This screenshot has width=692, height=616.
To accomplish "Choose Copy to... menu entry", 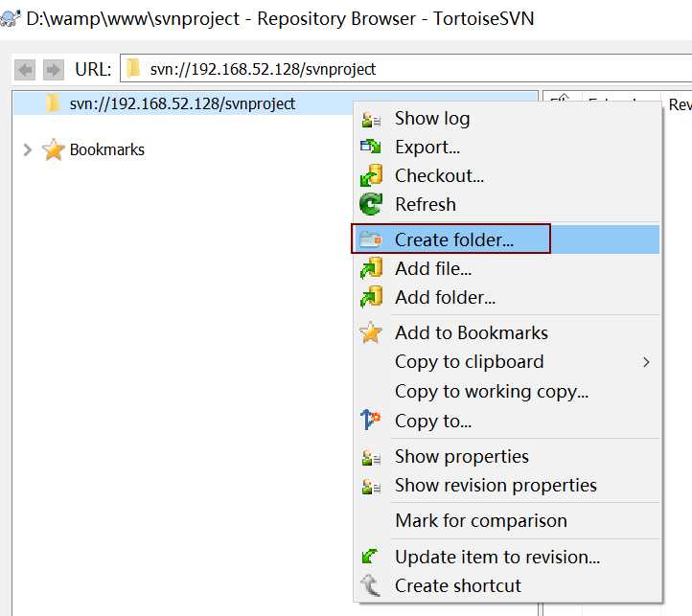I will coord(507,421).
